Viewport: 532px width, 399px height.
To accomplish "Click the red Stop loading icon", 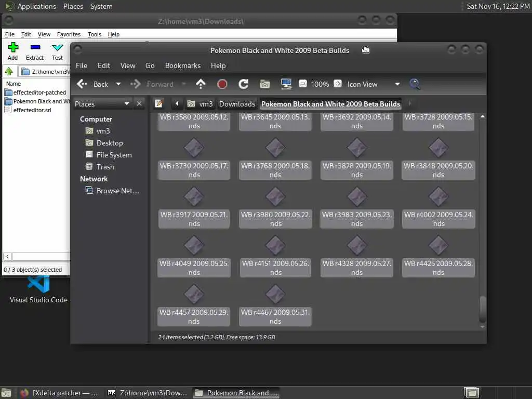I will pos(222,84).
